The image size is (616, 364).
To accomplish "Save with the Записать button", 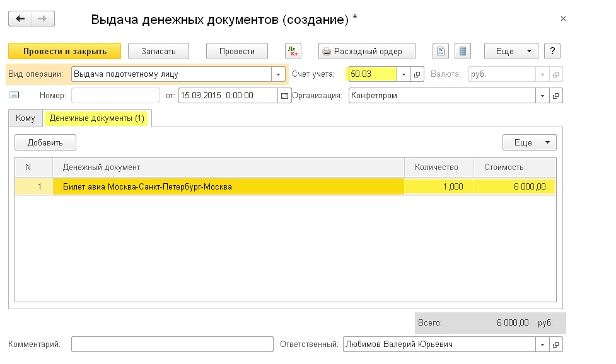I will [158, 51].
